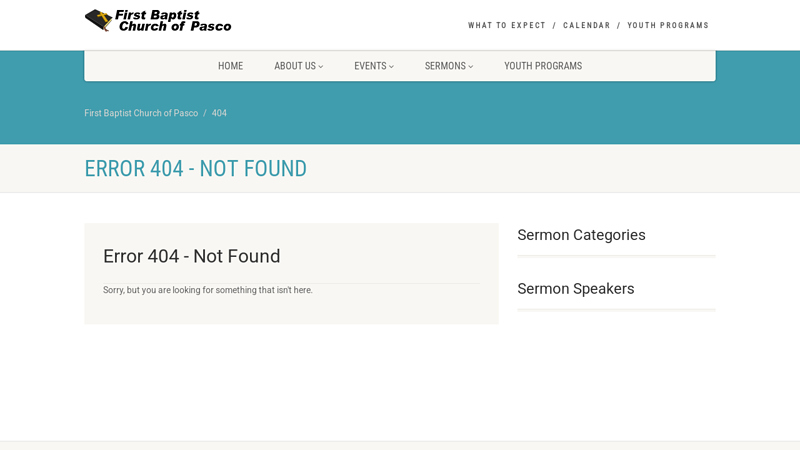Image resolution: width=800 pixels, height=450 pixels.
Task: Open the What to Expect link
Action: click(507, 26)
